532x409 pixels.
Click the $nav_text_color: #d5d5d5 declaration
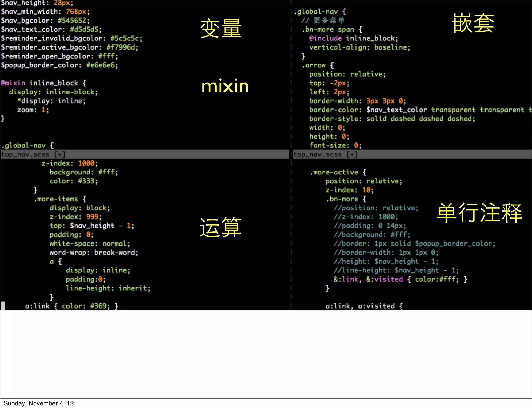(x=51, y=29)
